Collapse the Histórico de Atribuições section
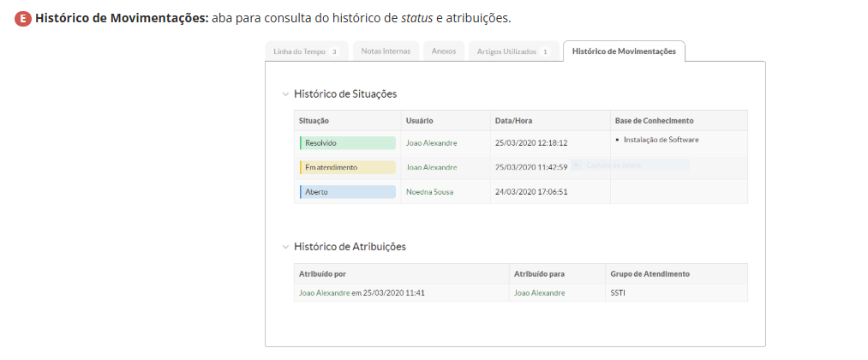 (286, 247)
